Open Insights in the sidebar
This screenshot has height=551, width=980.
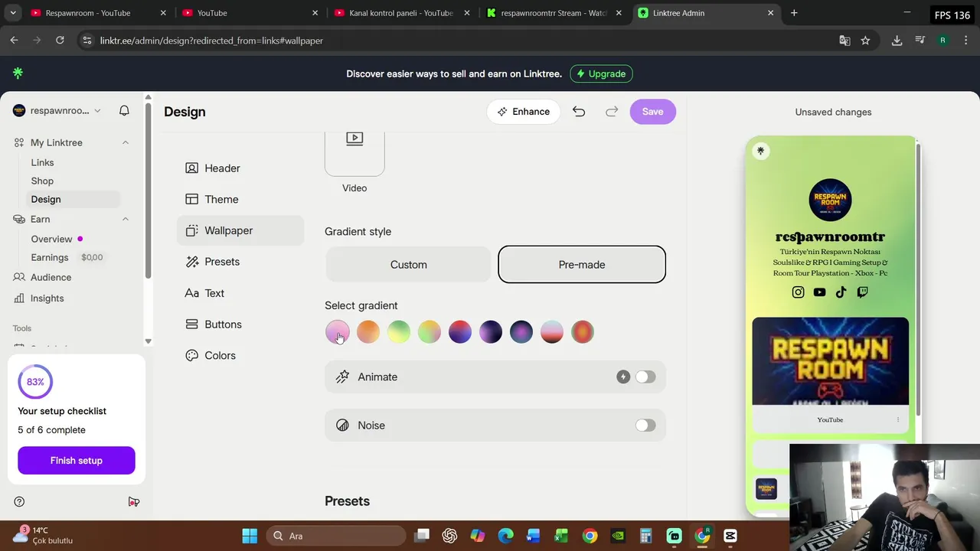coord(47,298)
